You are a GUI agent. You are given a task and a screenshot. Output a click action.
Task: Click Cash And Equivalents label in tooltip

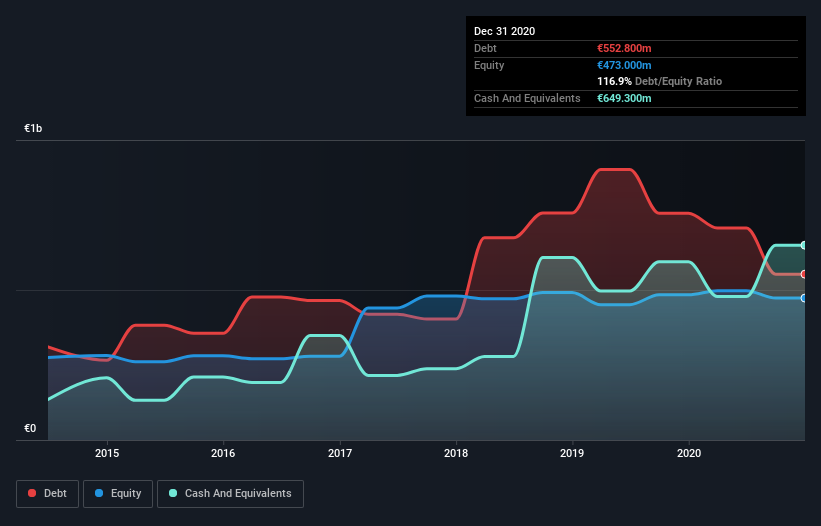pos(527,98)
